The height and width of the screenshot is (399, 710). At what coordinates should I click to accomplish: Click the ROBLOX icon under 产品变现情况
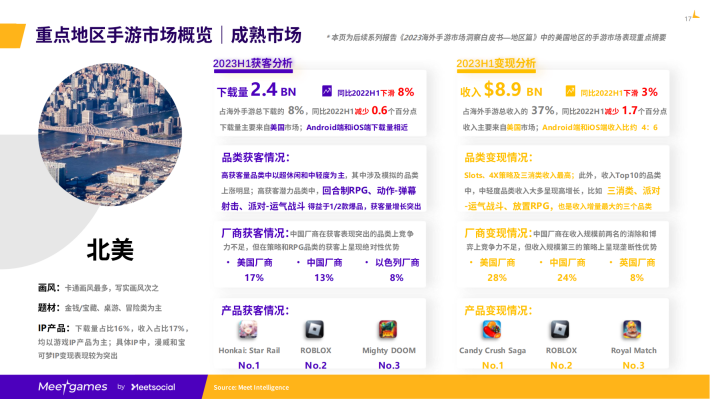tap(560, 330)
